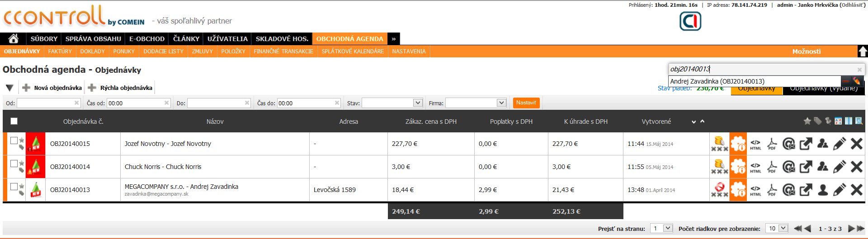Open the SKLADOVÉ HOS. main menu
Screen dimensions: 868x239
(x=282, y=39)
